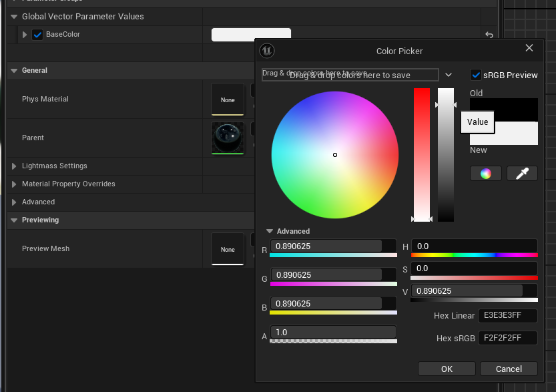Screen dimensions: 556x392
Task: Click the G channel value field
Action: (333, 275)
